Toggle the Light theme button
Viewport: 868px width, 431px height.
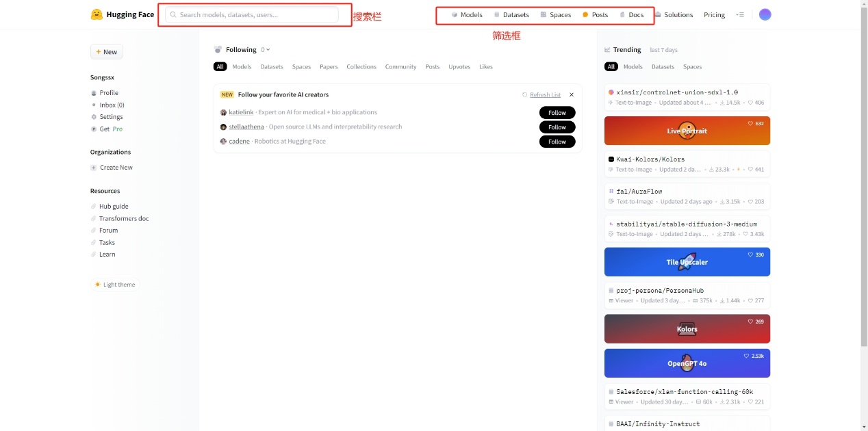point(115,285)
